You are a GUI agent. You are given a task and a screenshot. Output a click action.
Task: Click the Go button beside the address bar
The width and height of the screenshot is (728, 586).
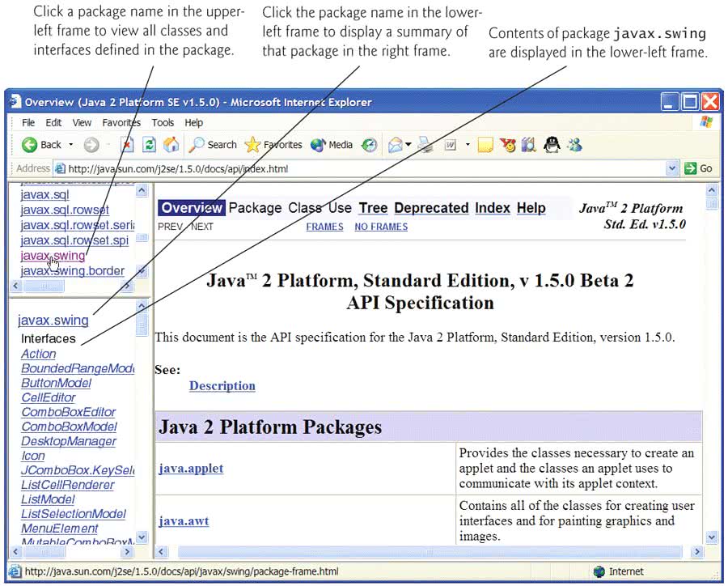(698, 168)
